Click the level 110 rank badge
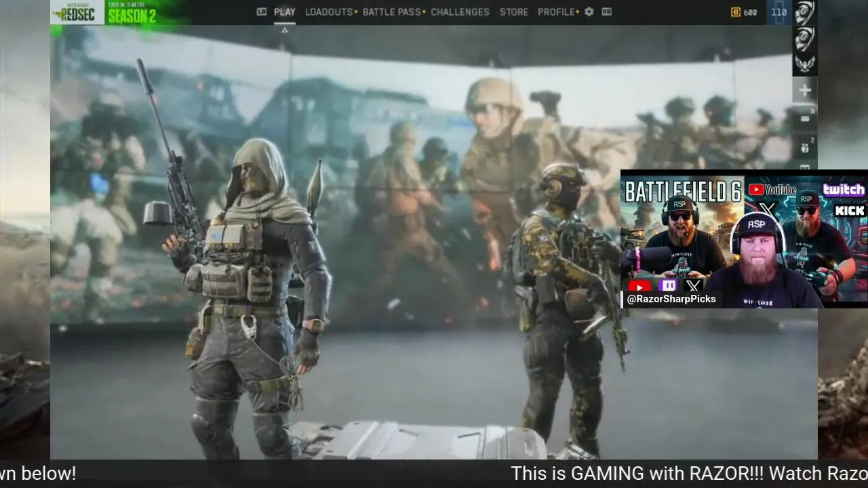Image resolution: width=868 pixels, height=488 pixels. tap(779, 12)
